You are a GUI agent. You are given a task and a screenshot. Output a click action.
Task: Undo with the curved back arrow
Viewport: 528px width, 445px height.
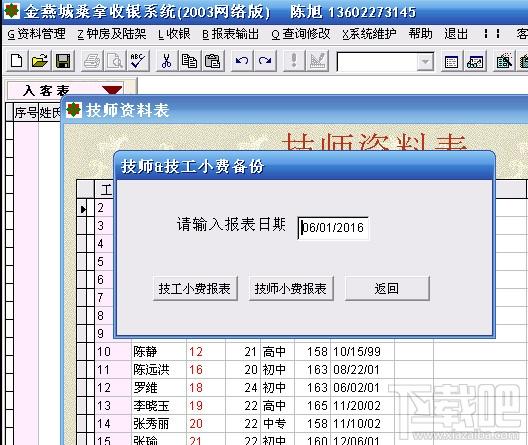click(x=242, y=61)
